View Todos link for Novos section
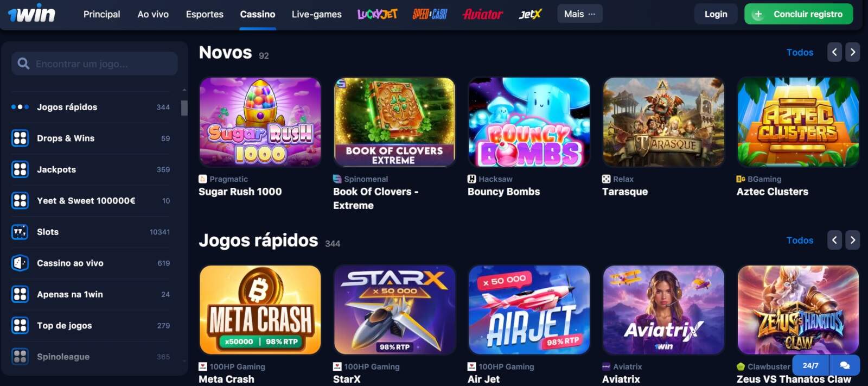Viewport: 868px width, 386px height. click(800, 52)
